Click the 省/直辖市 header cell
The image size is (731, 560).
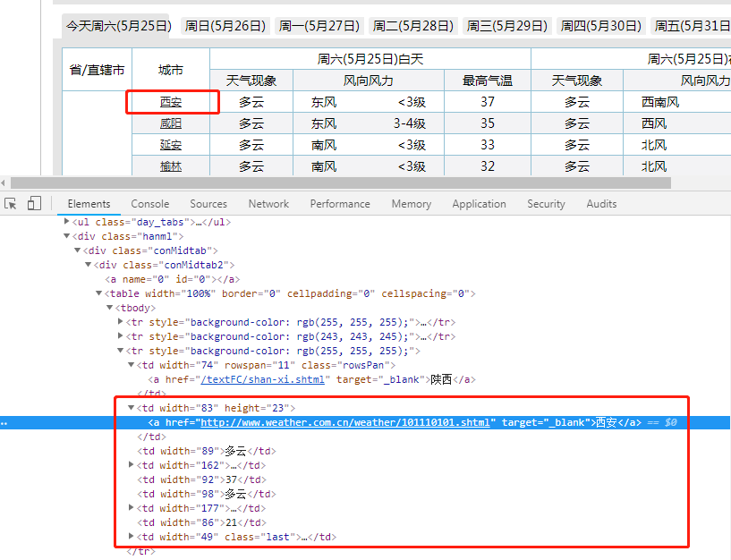click(x=97, y=70)
